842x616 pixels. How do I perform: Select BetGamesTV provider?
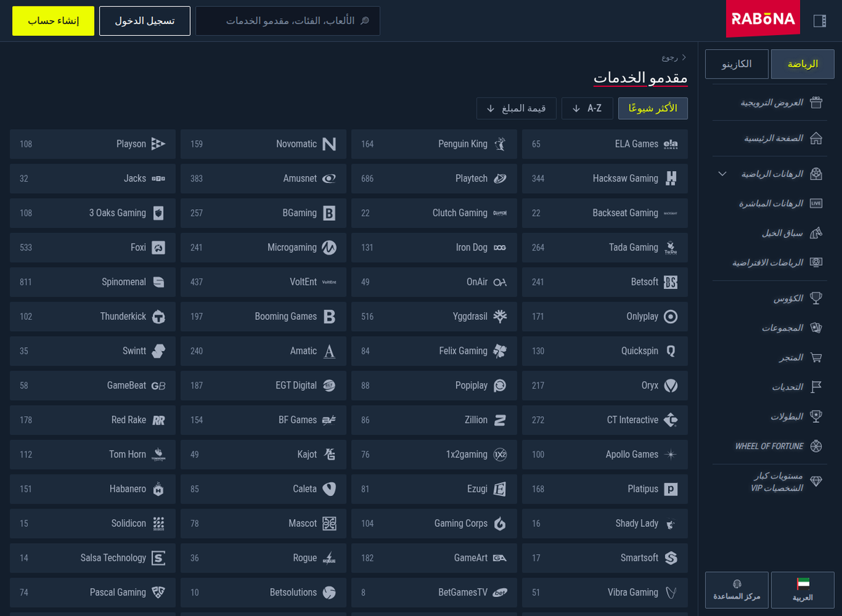[x=434, y=592]
